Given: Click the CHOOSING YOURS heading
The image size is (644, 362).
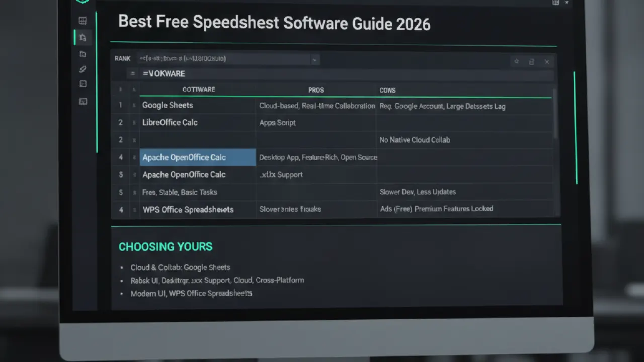Looking at the screenshot, I should (x=166, y=247).
